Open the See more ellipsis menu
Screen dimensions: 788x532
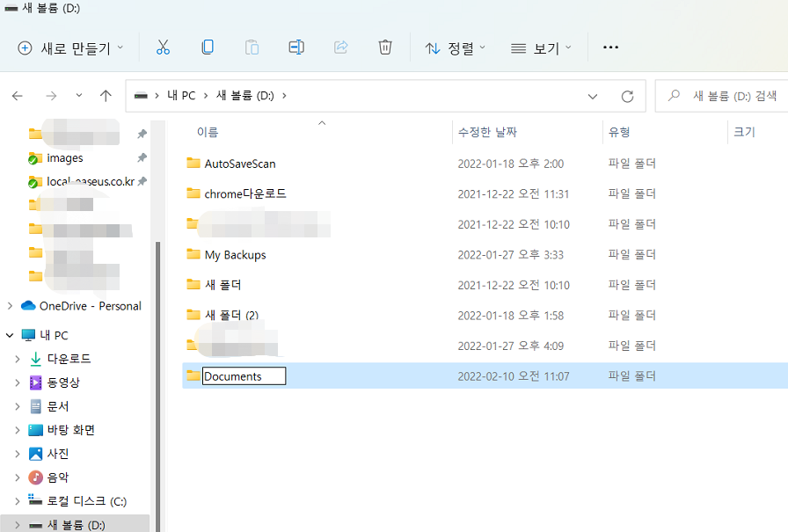coord(610,47)
